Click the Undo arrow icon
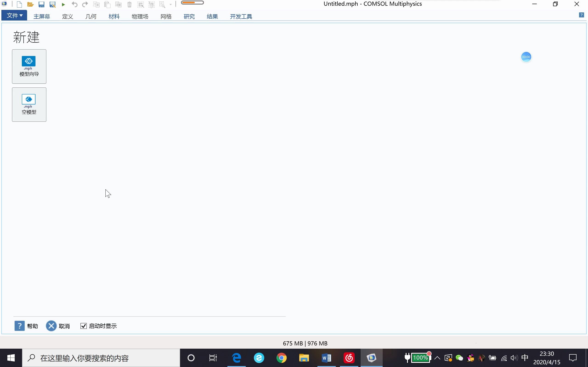This screenshot has height=367, width=588. tap(74, 4)
